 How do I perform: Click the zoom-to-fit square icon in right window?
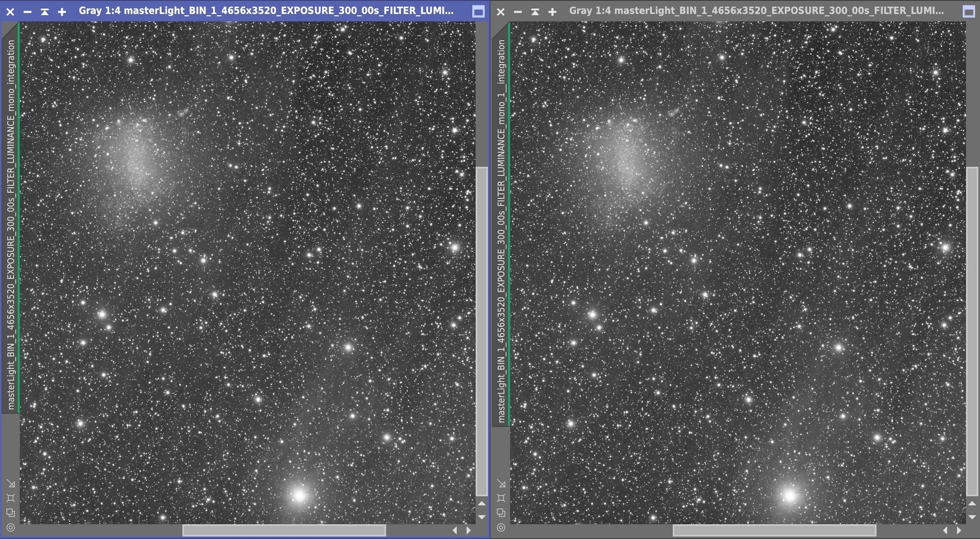501,498
